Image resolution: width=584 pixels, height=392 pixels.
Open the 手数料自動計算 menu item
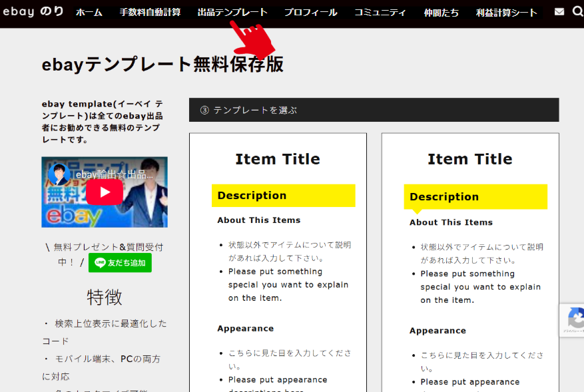[150, 13]
